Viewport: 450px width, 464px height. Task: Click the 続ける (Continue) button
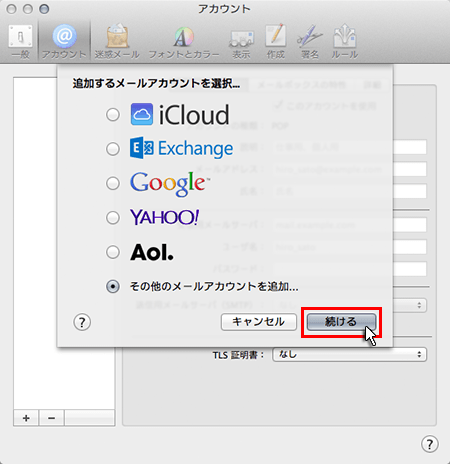point(341,322)
